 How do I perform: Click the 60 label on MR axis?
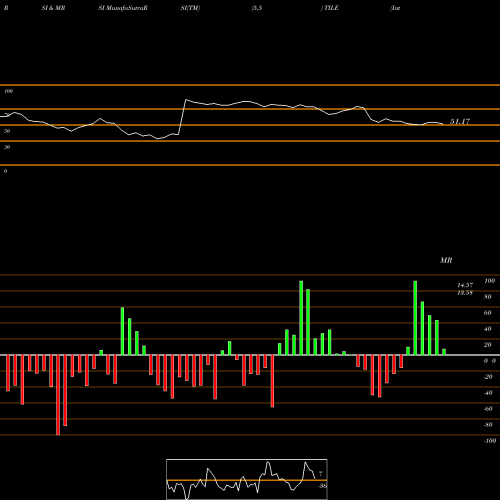tap(488, 313)
